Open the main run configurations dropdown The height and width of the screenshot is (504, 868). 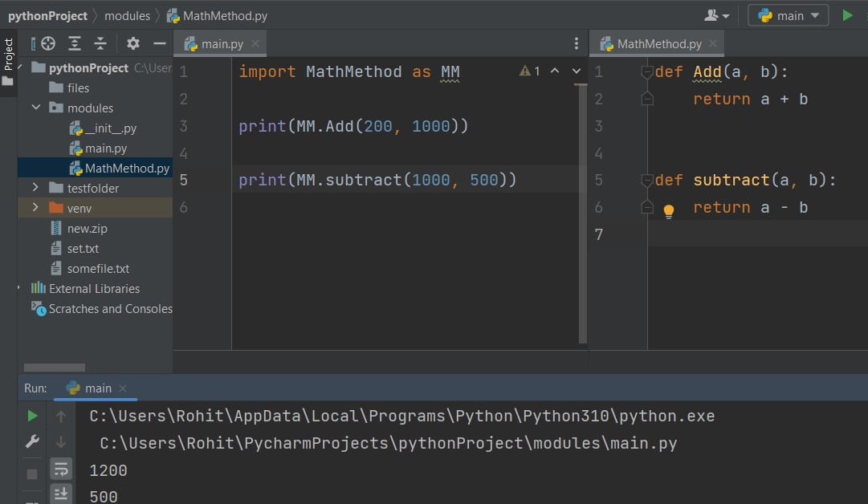coord(787,14)
